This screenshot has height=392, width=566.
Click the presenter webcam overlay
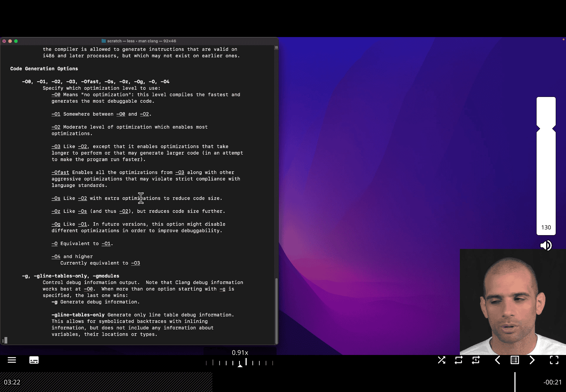(x=513, y=302)
